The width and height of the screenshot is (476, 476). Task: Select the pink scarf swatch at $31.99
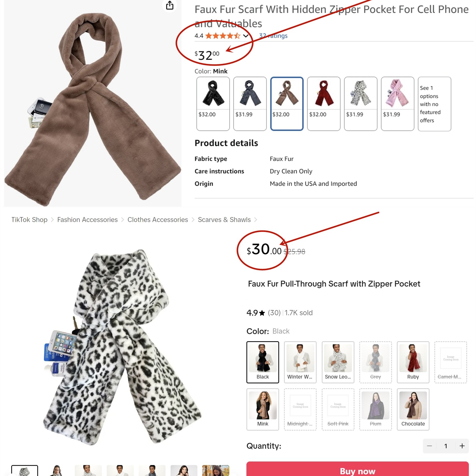[398, 104]
